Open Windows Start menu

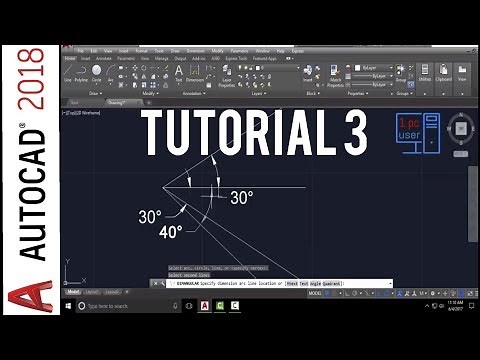point(68,306)
